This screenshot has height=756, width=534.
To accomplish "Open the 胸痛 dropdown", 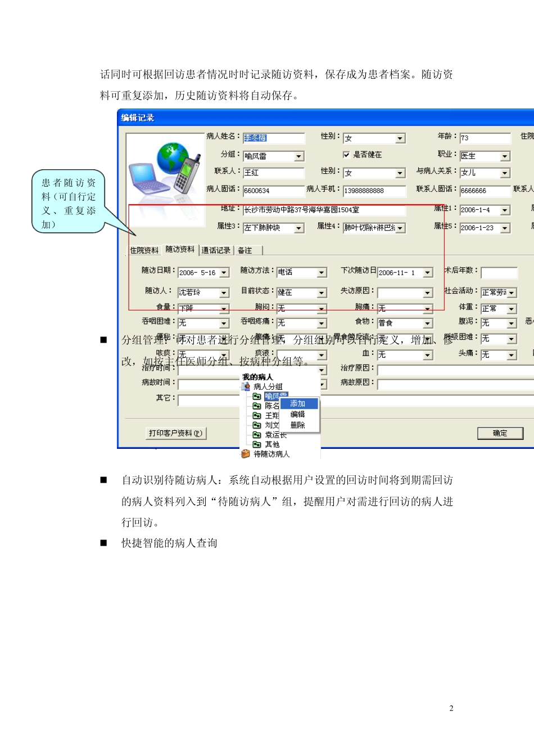I will pos(428,309).
